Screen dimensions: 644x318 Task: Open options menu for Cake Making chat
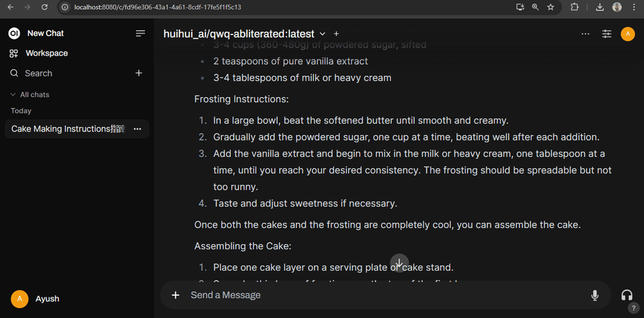click(138, 129)
